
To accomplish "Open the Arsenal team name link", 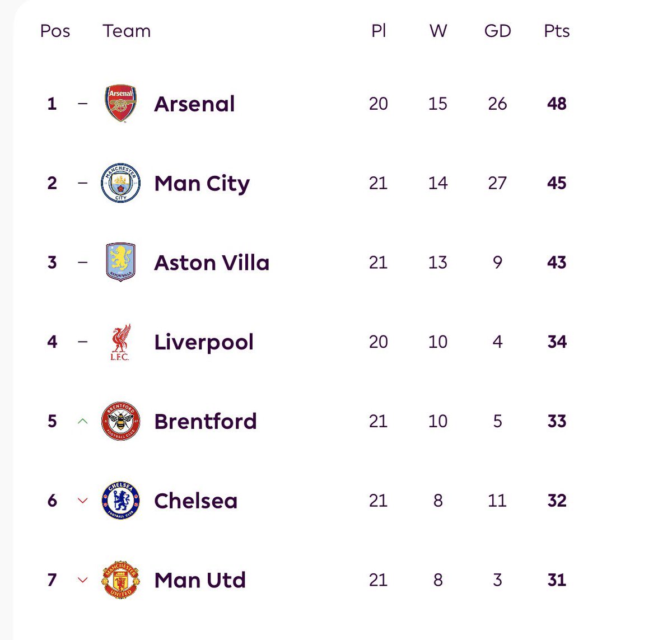I will coord(194,104).
